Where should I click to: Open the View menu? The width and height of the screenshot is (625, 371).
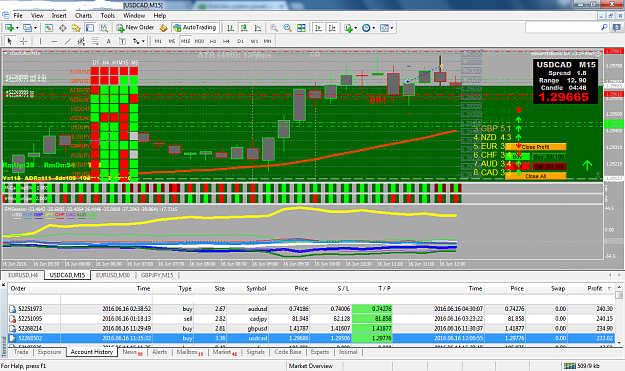(37, 16)
